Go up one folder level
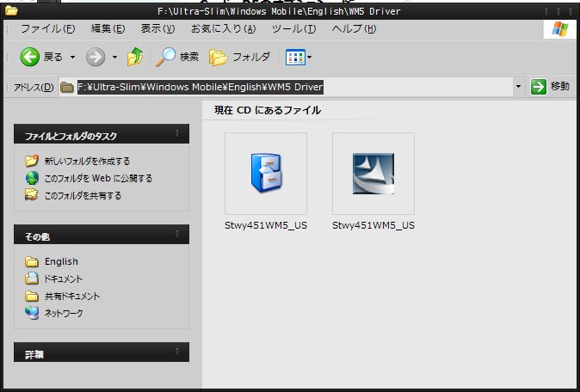 click(135, 57)
